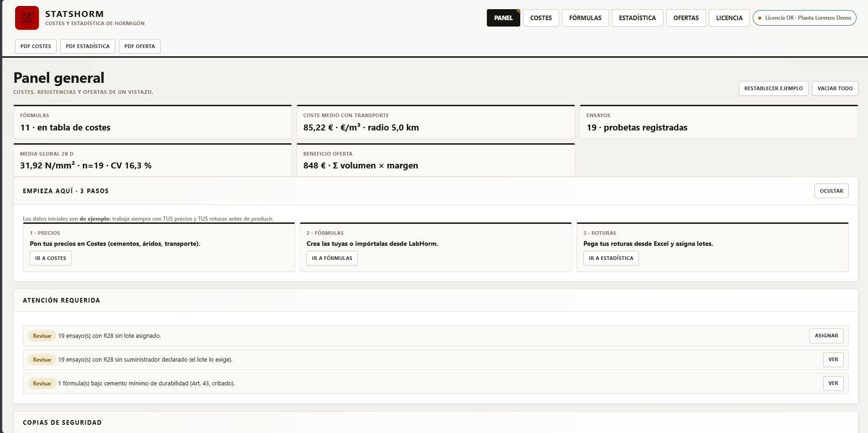This screenshot has width=868, height=433.
Task: Click Revisar badge on sin suministrador row
Action: point(42,360)
